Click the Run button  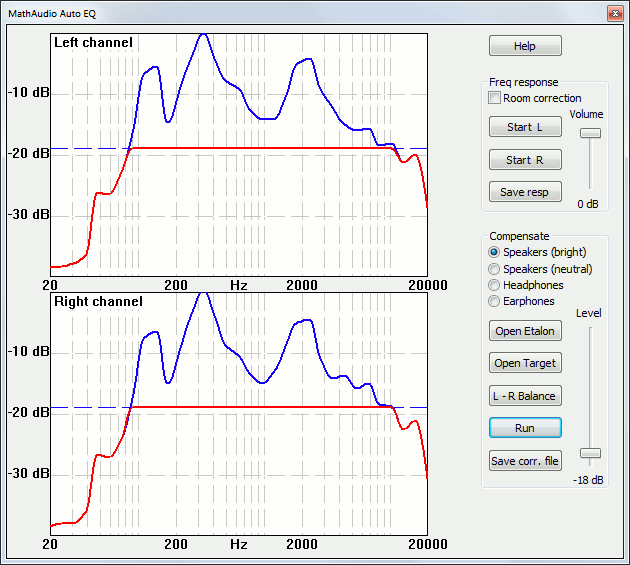coord(525,428)
